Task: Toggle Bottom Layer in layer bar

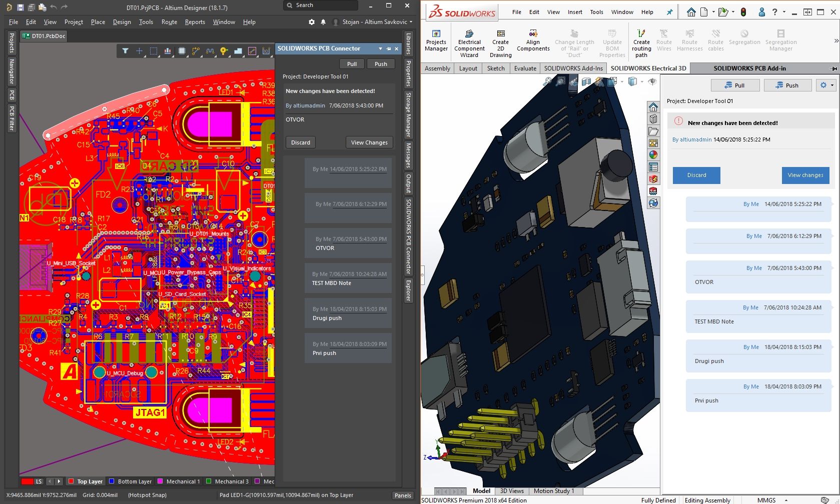Action: [131, 481]
